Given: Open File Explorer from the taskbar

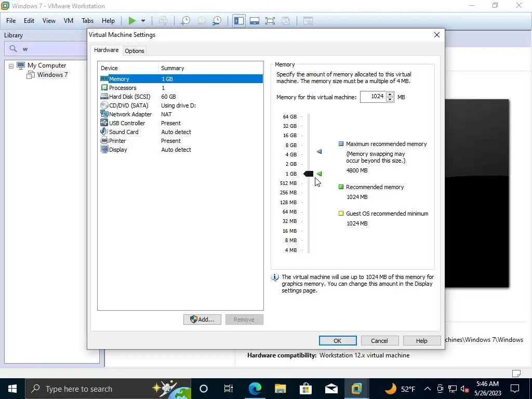Looking at the screenshot, I should [280, 389].
